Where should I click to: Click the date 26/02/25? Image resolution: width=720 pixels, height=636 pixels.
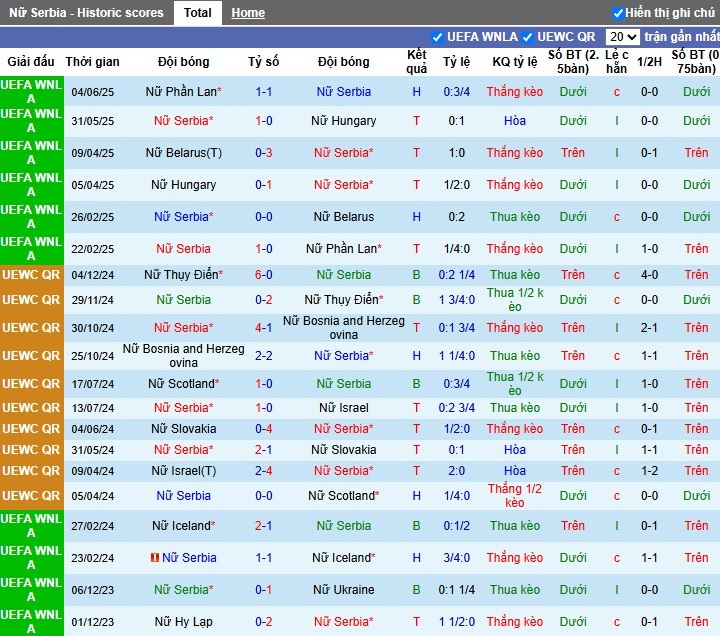[92, 217]
